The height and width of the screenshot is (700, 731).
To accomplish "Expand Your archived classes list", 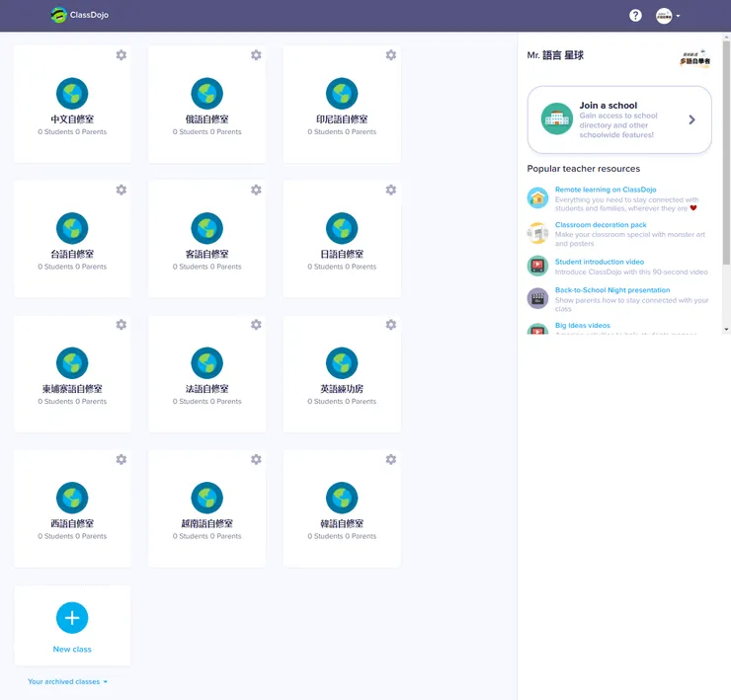I will point(67,681).
